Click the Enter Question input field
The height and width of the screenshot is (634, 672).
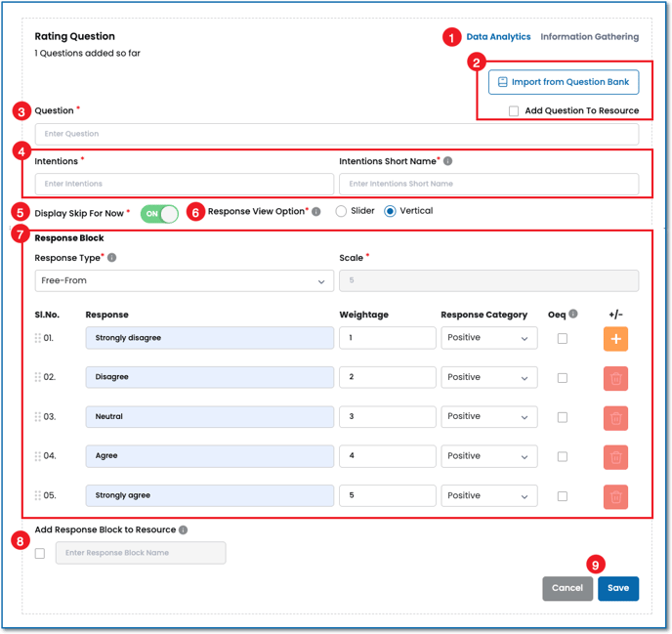(x=336, y=134)
